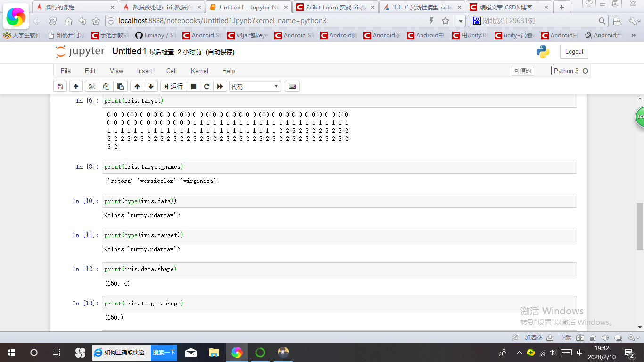
Task: Open the Kernel menu
Action: click(x=199, y=71)
